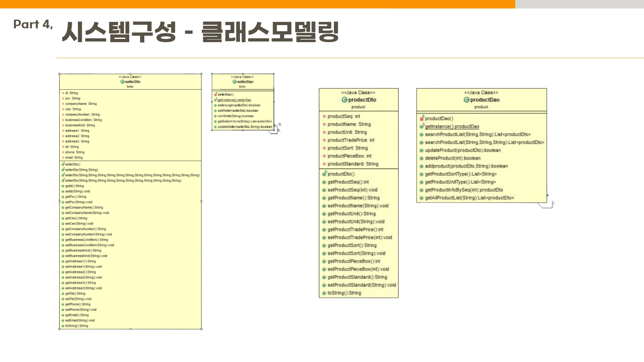The width and height of the screenshot is (644, 362).
Task: Select the productTradePrice: int field
Action: (x=351, y=140)
